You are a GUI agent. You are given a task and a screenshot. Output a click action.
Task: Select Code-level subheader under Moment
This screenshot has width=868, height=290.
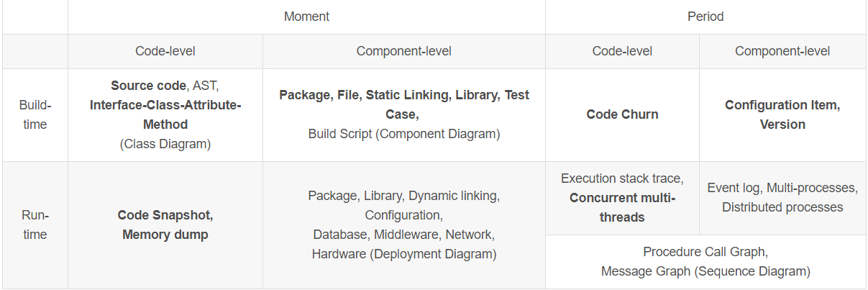(165, 51)
